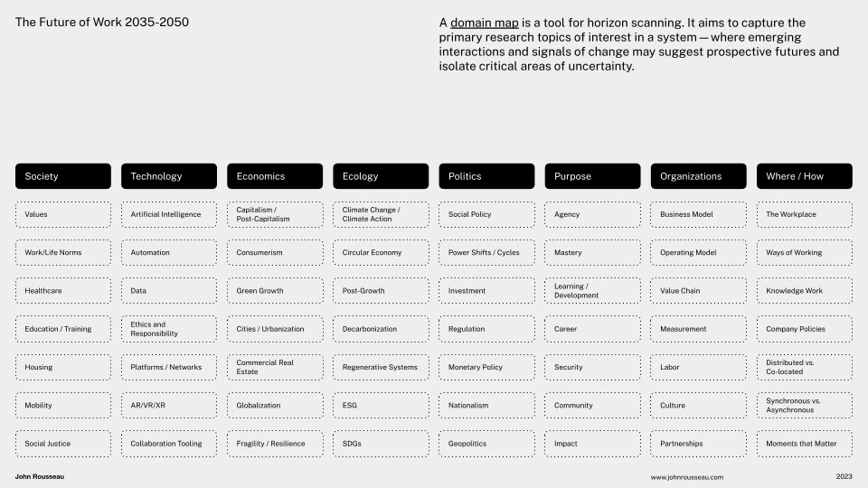This screenshot has height=488, width=868.
Task: Click the Moments that Matter box
Action: click(804, 444)
